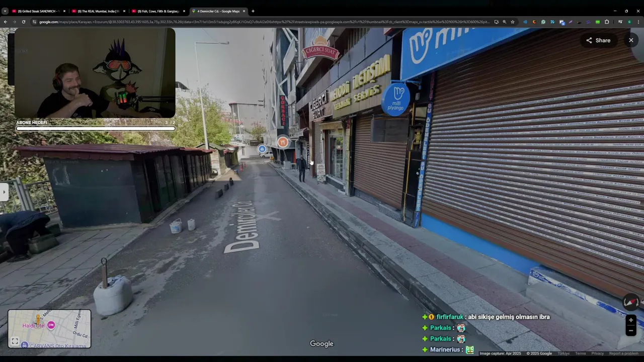Close Street View with the X button
Image resolution: width=644 pixels, height=362 pixels.
(x=631, y=40)
